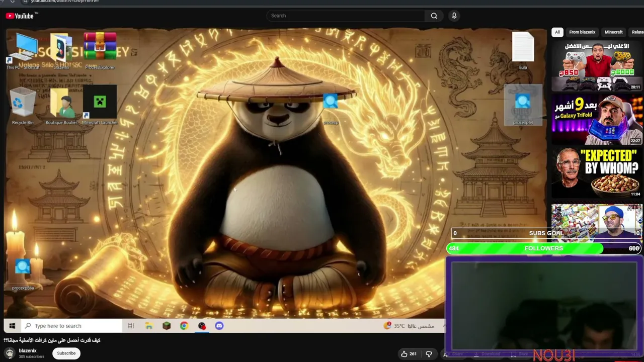
Task: Select the Minecraft Launcher shortcut icon
Action: pos(100,106)
